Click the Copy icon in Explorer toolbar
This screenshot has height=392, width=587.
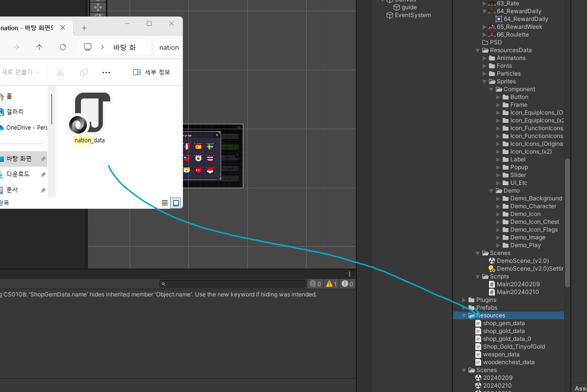[x=84, y=72]
